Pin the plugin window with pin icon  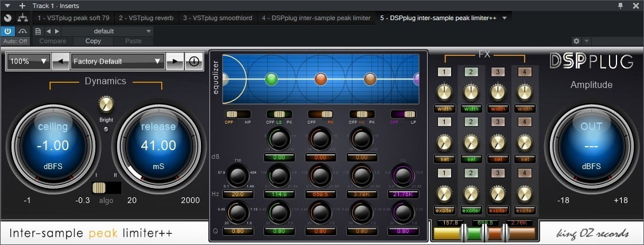620,5
